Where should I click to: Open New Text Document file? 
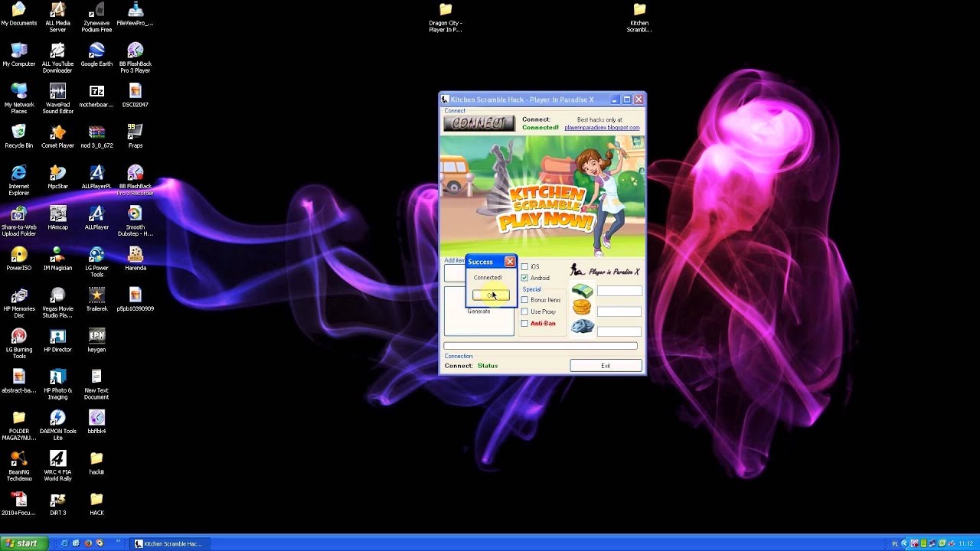[x=96, y=384]
